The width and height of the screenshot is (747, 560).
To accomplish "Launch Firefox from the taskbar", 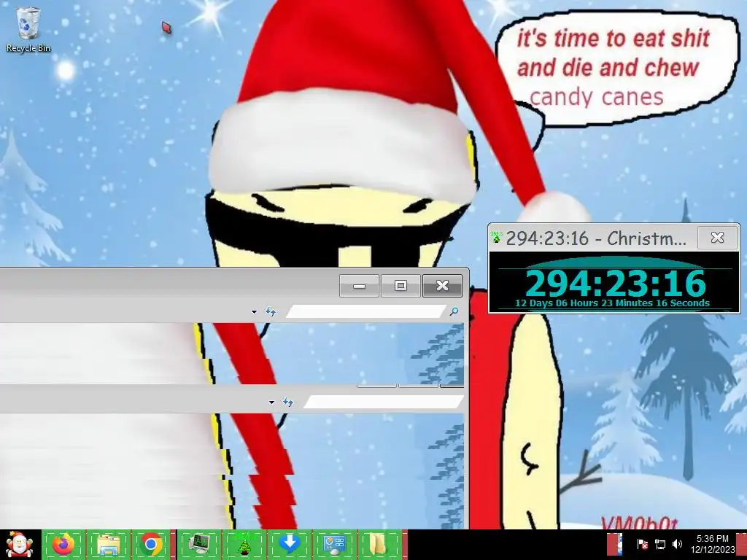I will [x=64, y=544].
